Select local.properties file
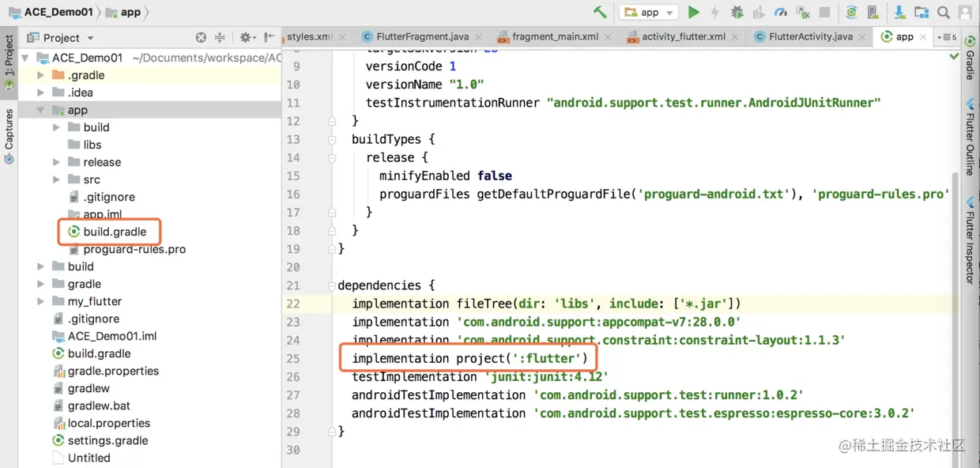The width and height of the screenshot is (980, 468). point(100,423)
